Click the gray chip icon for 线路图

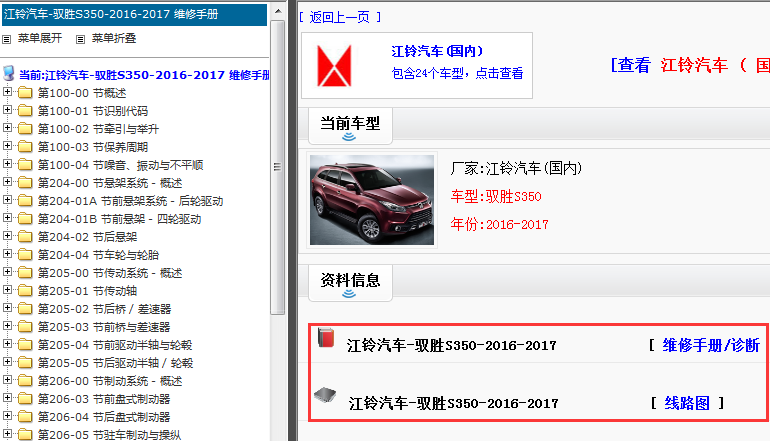[325, 394]
